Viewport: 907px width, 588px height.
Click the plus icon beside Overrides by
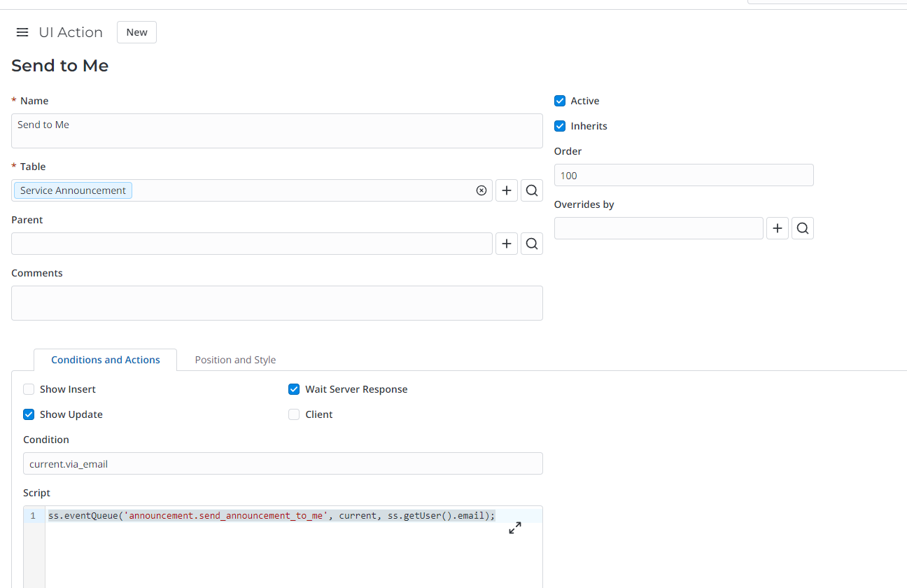click(x=778, y=228)
